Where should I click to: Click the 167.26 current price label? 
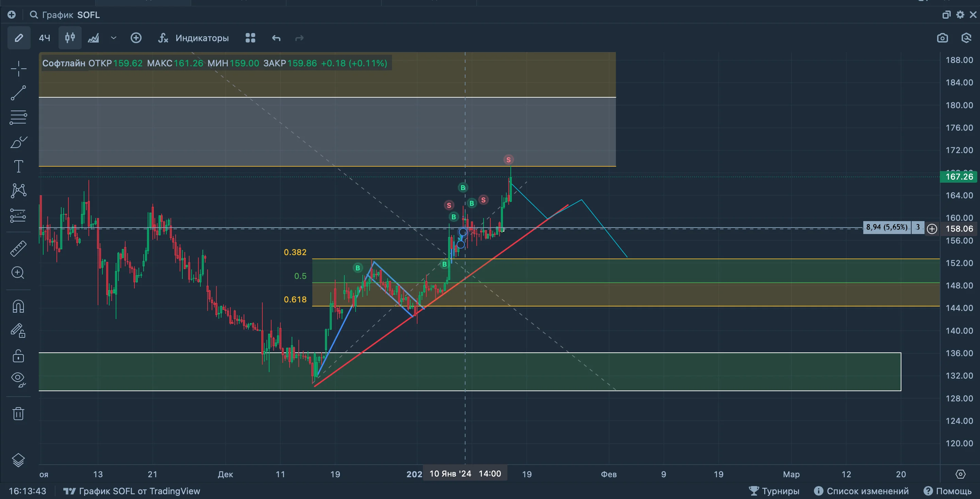pos(959,177)
